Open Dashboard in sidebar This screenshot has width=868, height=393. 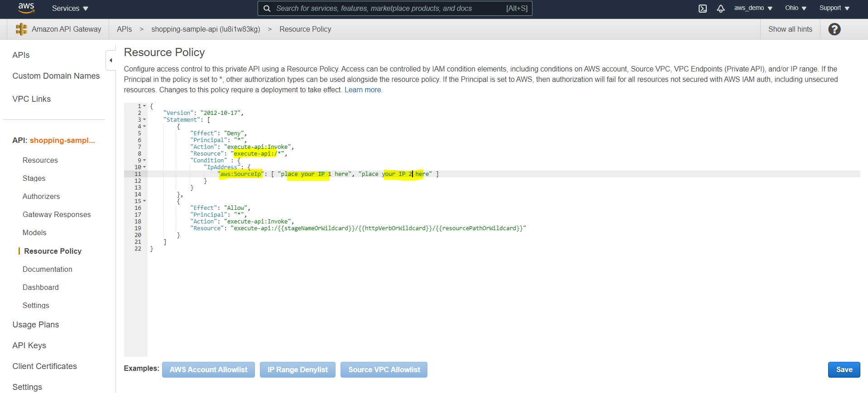pyautogui.click(x=41, y=288)
